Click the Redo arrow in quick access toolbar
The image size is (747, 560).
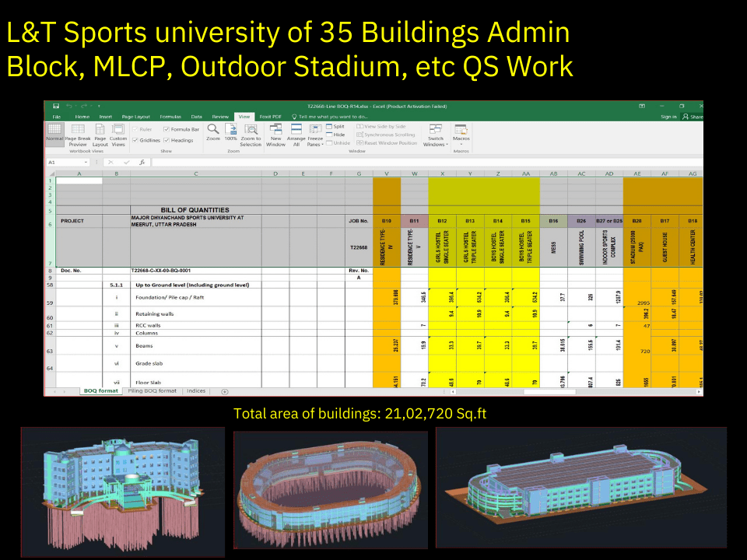[x=84, y=107]
